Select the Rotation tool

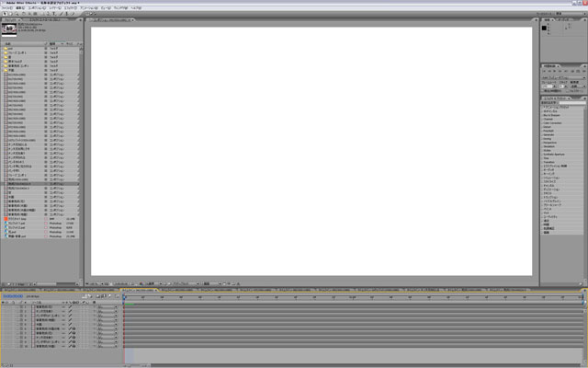[x=24, y=14]
